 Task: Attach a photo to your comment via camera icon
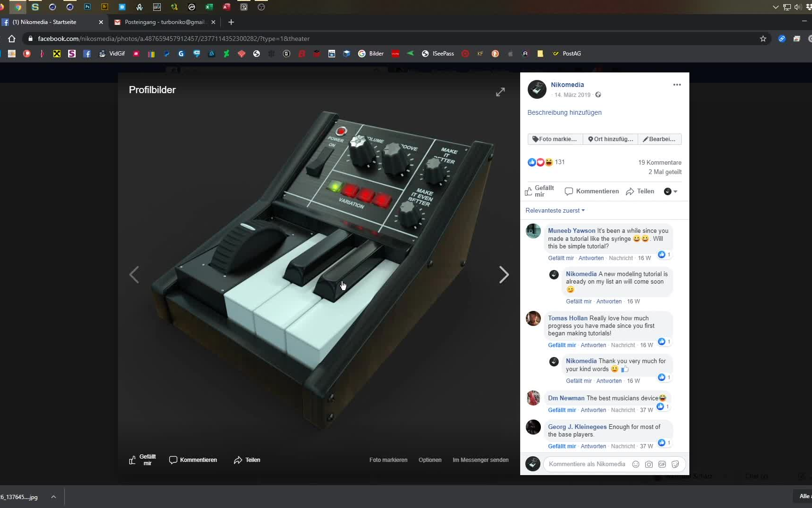point(649,464)
